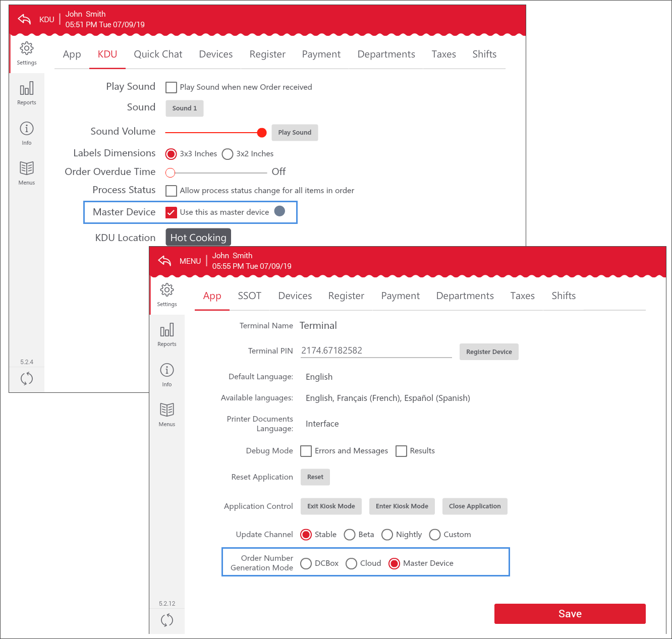Open the Hot Cooking KDU Location selector
Image resolution: width=672 pixels, height=639 pixels.
198,238
